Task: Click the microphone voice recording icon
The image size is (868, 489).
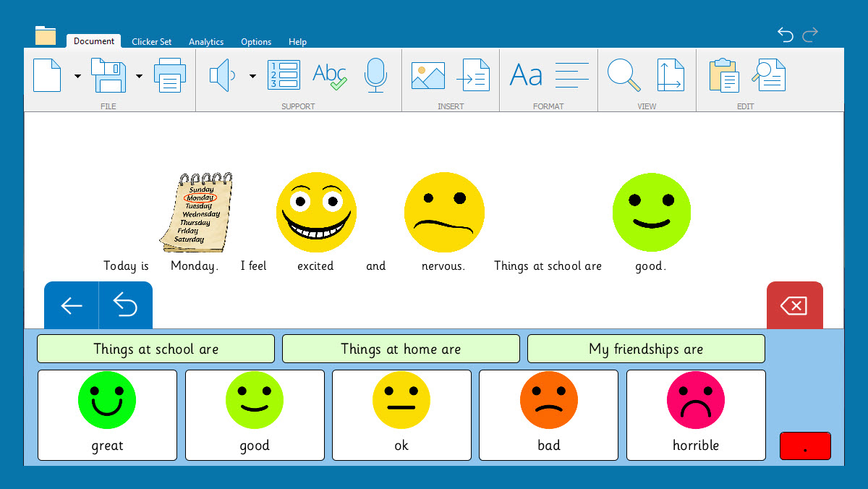Action: (375, 75)
